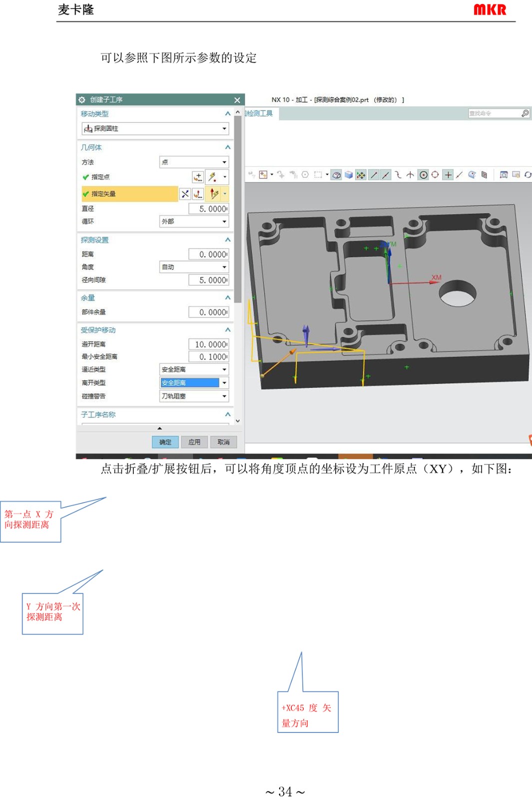
Task: Click the 应用 button
Action: (x=194, y=442)
